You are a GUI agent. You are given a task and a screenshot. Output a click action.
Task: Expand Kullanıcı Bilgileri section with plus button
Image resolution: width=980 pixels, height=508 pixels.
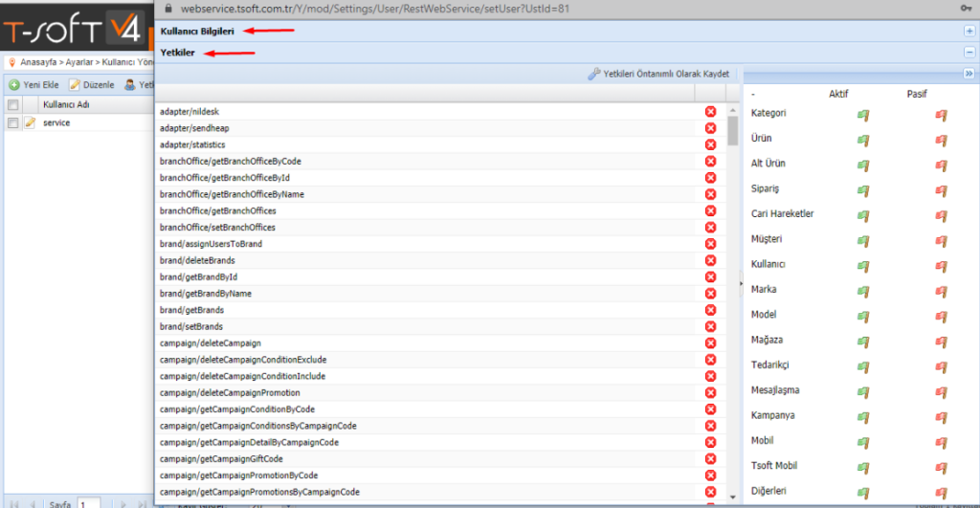(x=969, y=32)
